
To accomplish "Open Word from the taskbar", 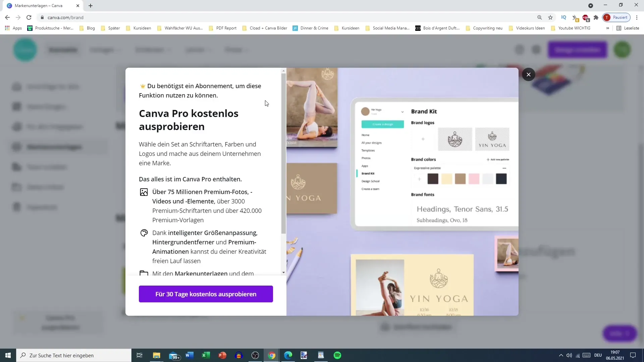I will [190, 355].
